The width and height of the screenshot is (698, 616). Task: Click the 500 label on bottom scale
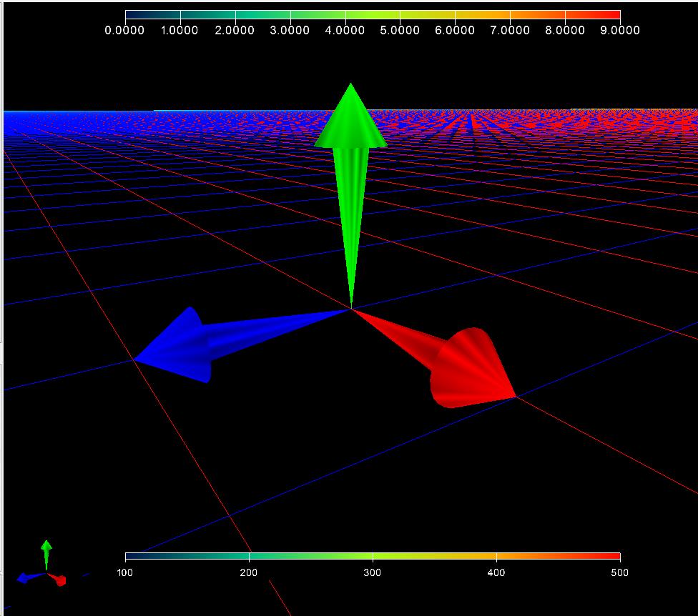(x=619, y=573)
